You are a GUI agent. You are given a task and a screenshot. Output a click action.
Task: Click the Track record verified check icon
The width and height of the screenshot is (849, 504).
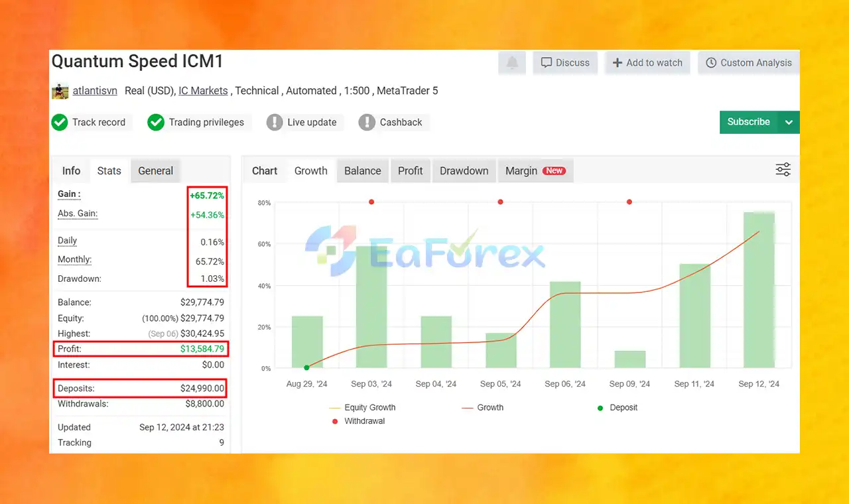pos(60,122)
